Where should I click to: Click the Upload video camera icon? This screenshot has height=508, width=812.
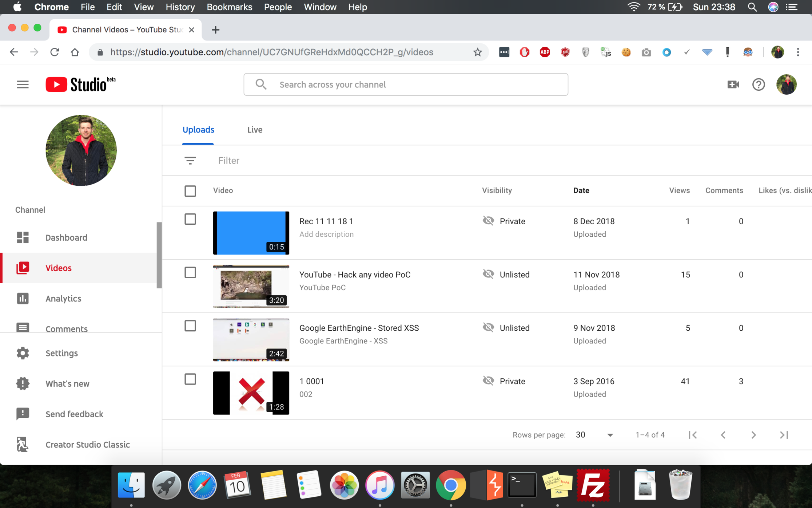pos(733,84)
